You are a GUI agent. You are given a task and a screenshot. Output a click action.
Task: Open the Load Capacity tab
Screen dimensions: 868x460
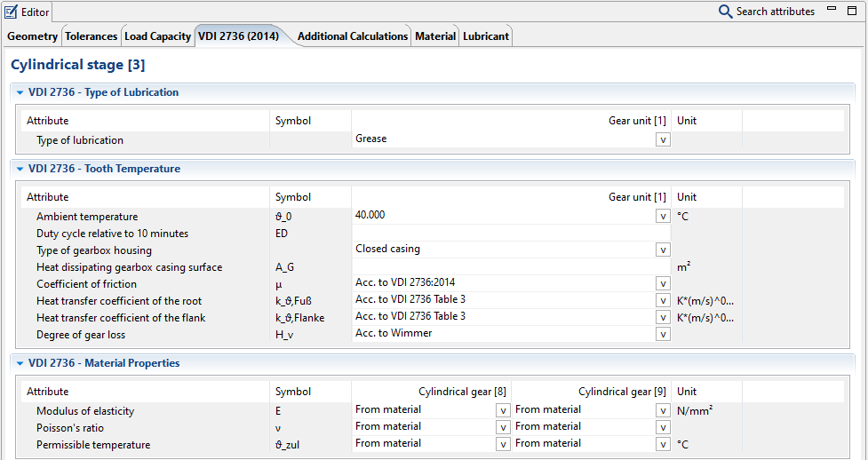pos(157,36)
